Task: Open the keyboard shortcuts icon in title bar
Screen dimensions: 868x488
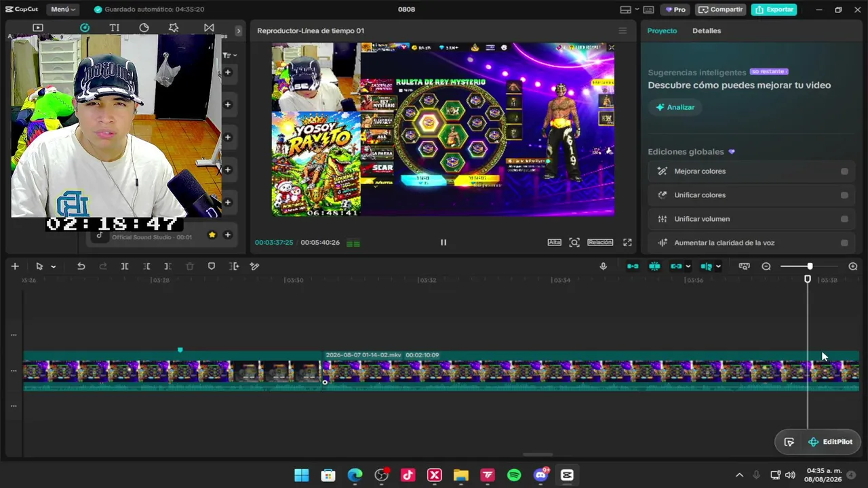Action: point(648,9)
